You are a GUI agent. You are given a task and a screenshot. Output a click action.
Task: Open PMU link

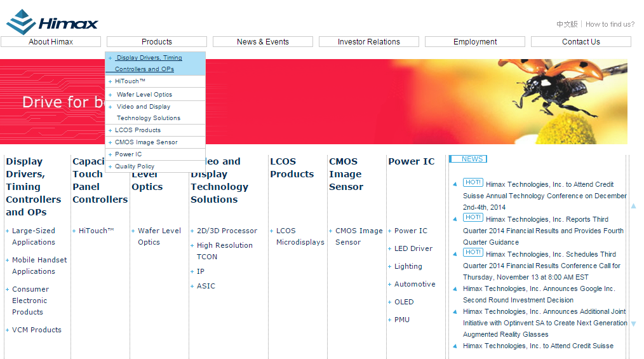coord(402,320)
